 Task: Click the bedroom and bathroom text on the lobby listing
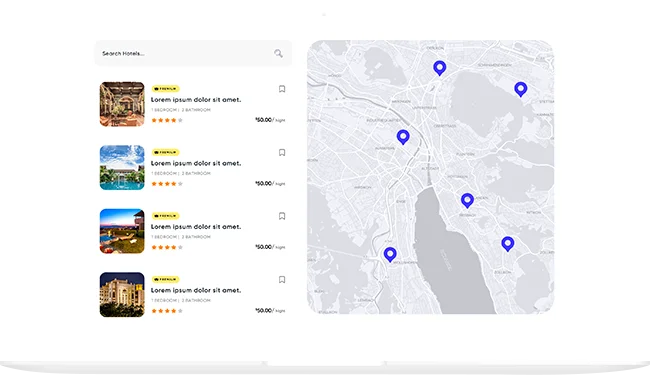[181, 110]
